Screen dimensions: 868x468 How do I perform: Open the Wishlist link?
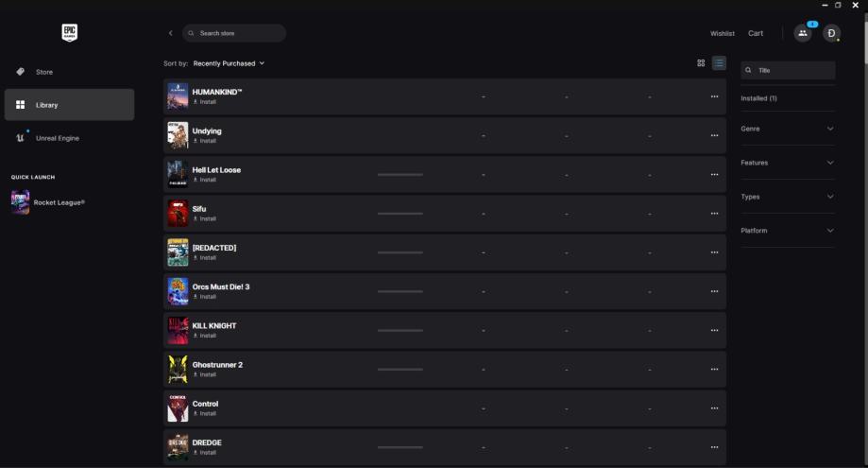click(x=722, y=33)
